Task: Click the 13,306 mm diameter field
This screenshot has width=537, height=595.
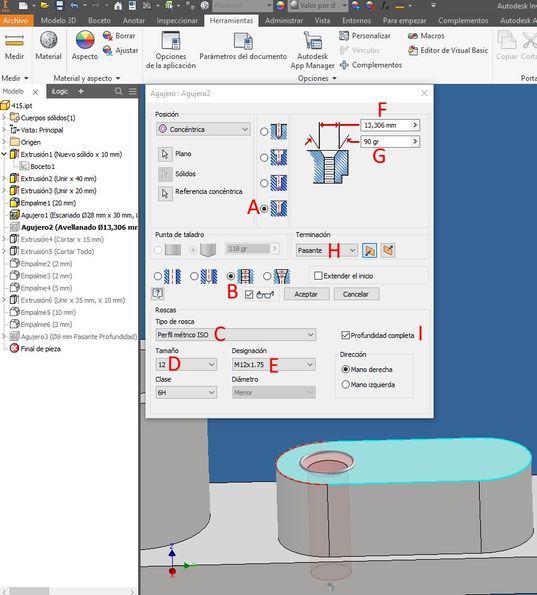Action: coord(390,125)
